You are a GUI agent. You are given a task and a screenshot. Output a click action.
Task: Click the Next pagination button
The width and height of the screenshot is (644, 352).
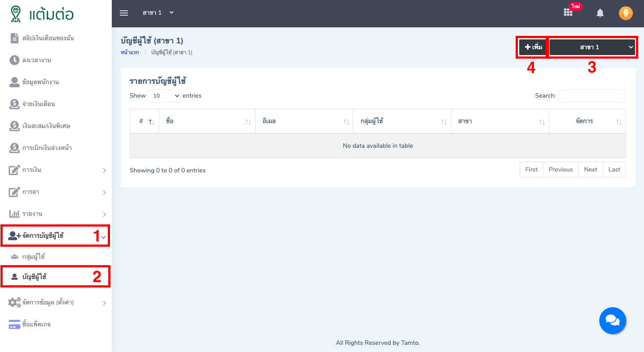(590, 170)
